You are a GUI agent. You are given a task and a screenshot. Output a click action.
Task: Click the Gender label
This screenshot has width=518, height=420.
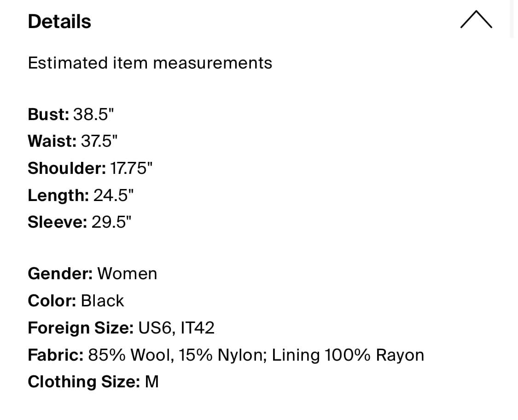(60, 274)
